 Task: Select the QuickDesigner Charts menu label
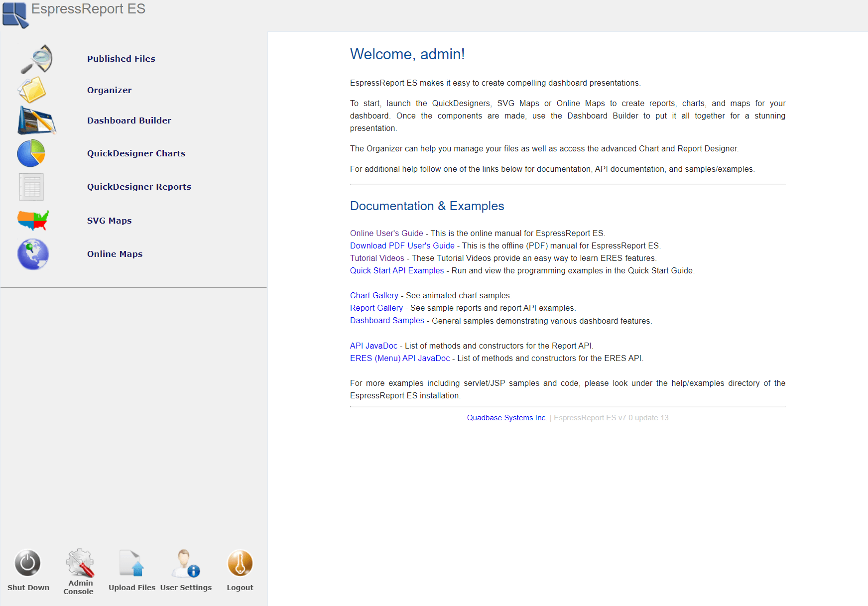pos(136,153)
